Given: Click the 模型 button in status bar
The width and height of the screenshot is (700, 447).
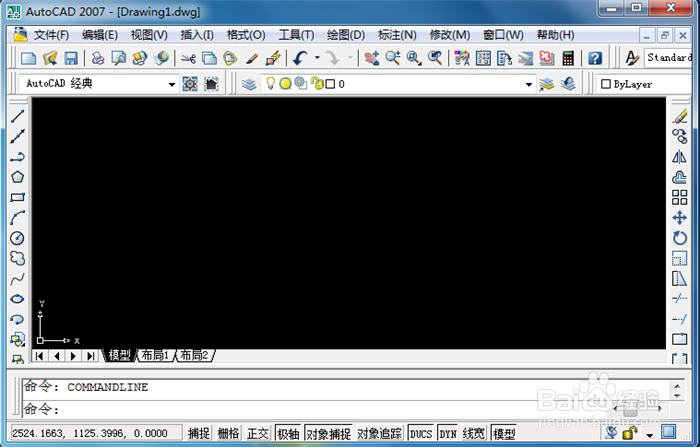Looking at the screenshot, I should pyautogui.click(x=504, y=433).
